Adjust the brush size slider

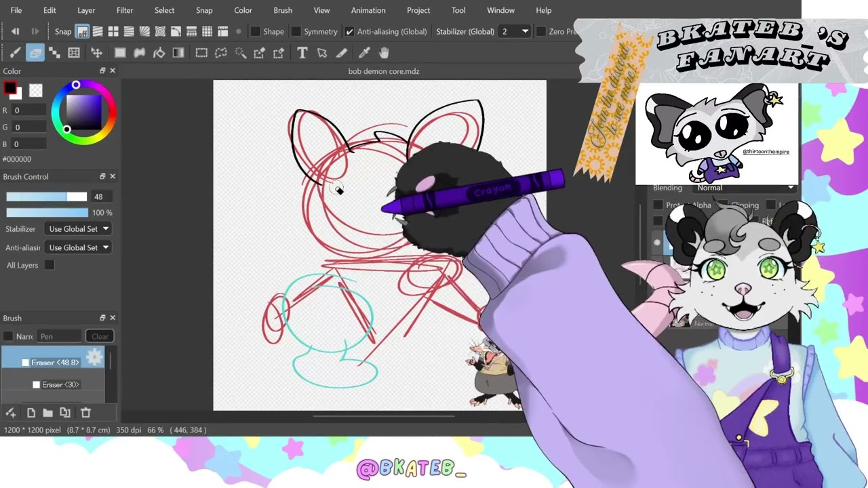point(47,197)
